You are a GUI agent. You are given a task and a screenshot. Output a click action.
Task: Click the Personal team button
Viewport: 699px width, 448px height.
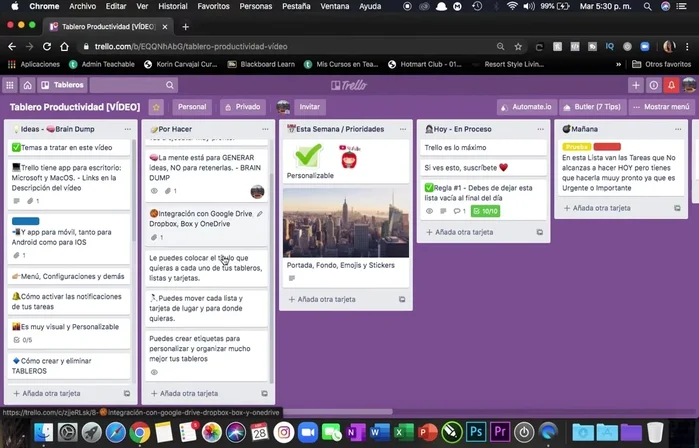[192, 107]
